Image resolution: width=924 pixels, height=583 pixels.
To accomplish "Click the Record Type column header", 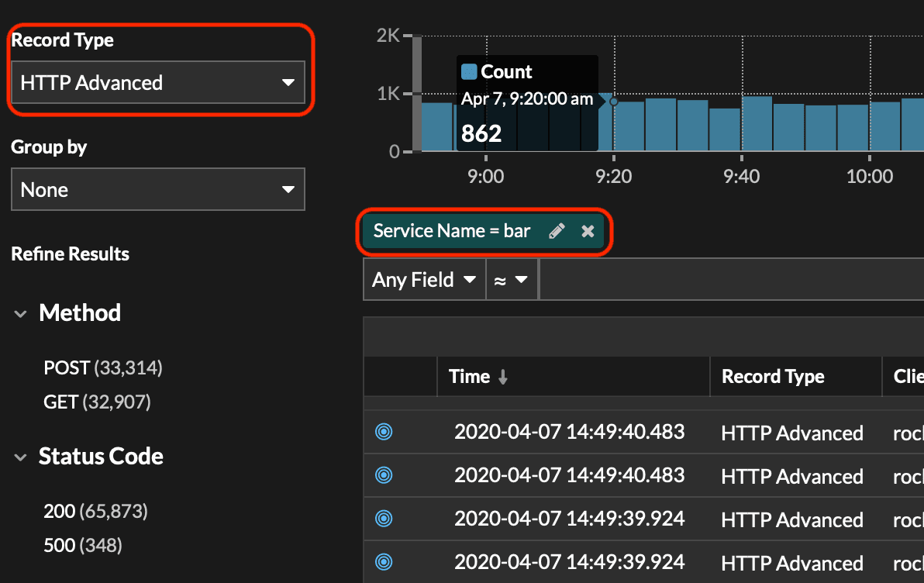I will point(773,376).
